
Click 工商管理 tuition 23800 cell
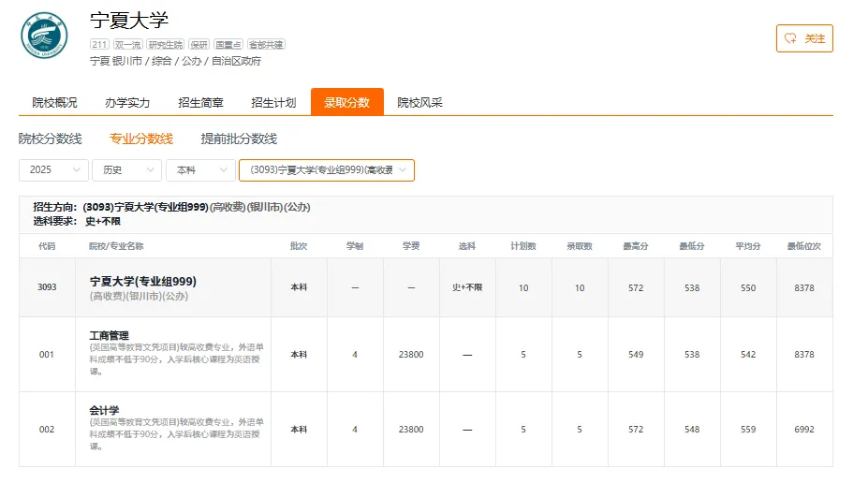coord(411,354)
